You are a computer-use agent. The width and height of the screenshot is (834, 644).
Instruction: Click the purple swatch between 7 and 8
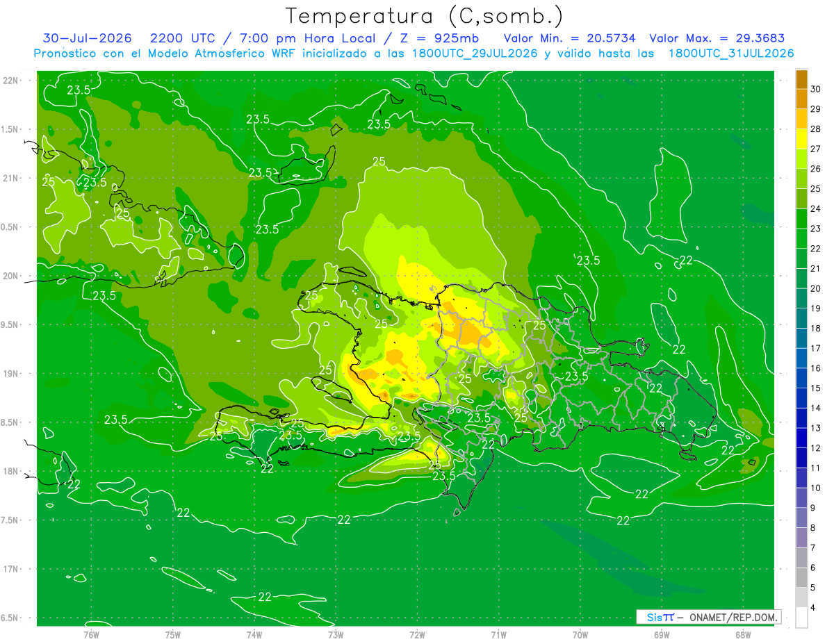point(801,538)
